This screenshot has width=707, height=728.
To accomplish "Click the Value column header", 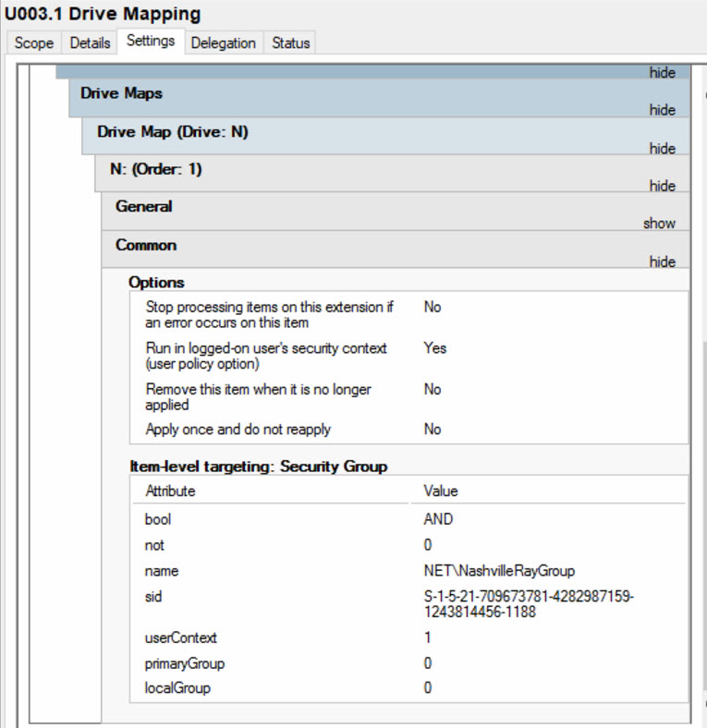I will pyautogui.click(x=440, y=491).
